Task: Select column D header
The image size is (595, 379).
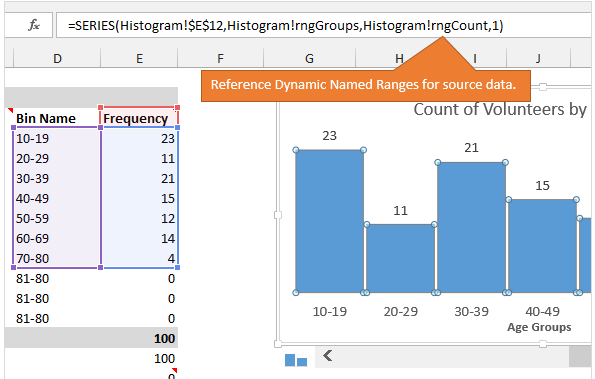Action: coord(57,58)
